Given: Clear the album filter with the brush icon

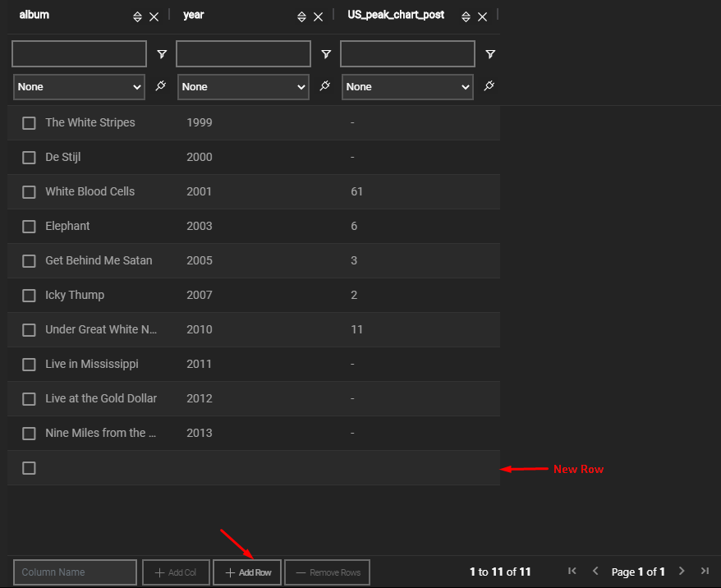Looking at the screenshot, I should [160, 85].
